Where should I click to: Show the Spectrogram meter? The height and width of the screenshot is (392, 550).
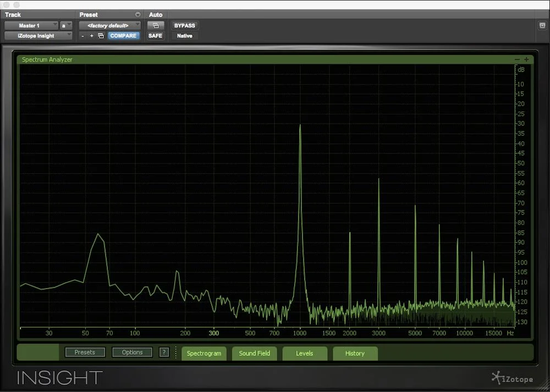tap(204, 354)
